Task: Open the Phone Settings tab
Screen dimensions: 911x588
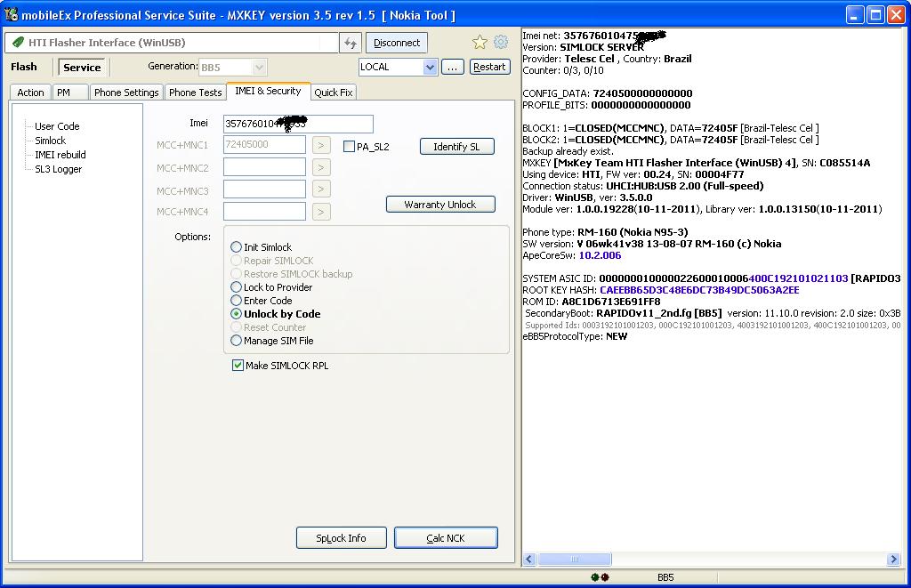Action: click(x=126, y=93)
